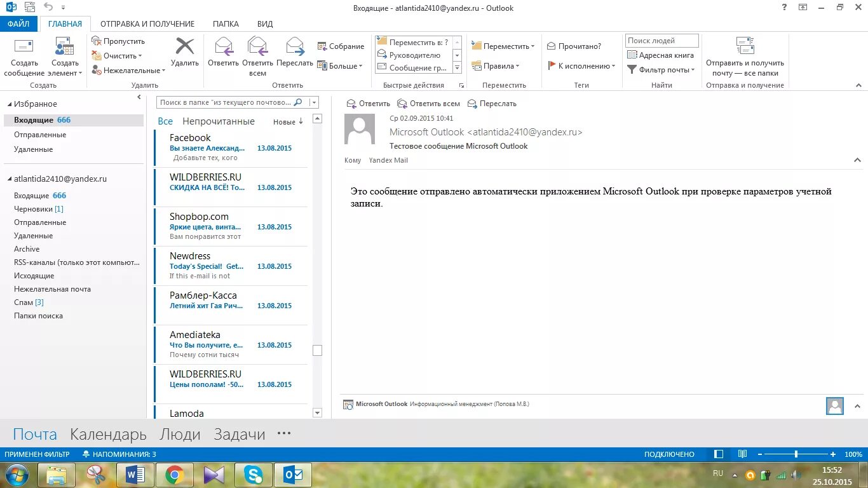Click the Ответить всем ribbon icon

[257, 56]
